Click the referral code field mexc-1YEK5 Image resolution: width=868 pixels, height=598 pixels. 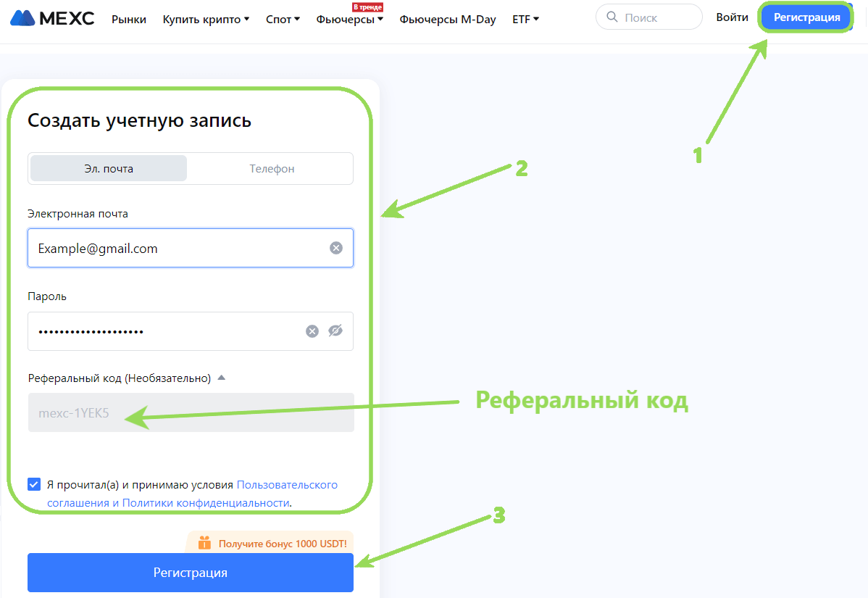[x=191, y=412]
